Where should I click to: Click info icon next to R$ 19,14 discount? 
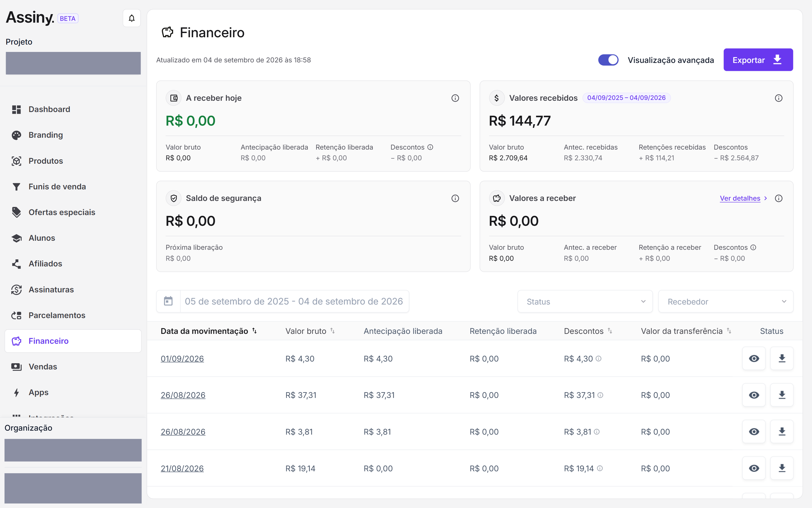pos(600,468)
